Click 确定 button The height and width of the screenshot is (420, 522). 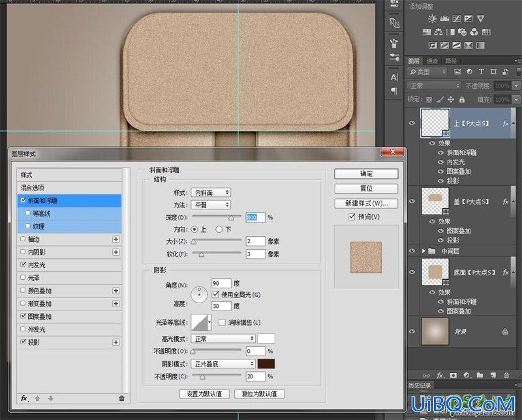tap(366, 173)
